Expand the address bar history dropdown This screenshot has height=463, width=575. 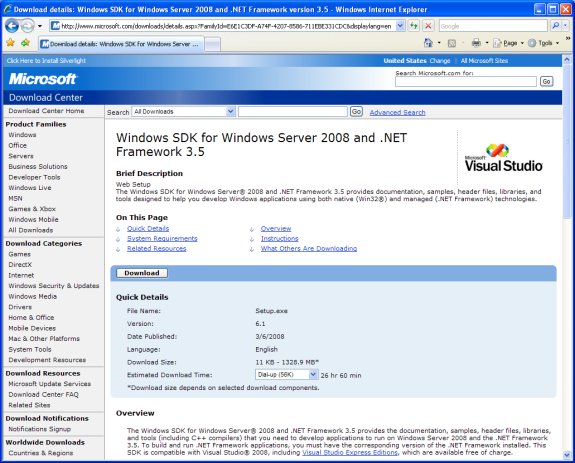click(x=400, y=26)
